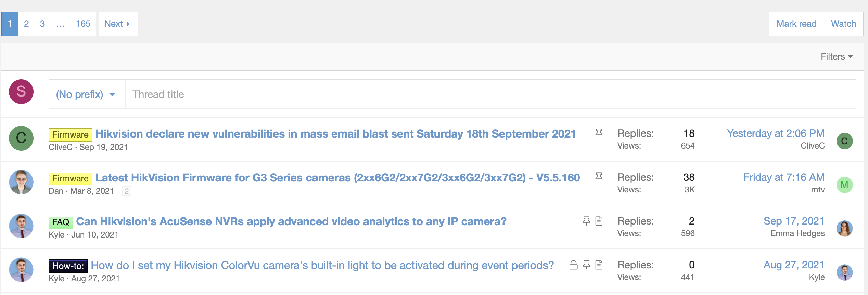
Task: Jump to last page 165
Action: coord(83,24)
